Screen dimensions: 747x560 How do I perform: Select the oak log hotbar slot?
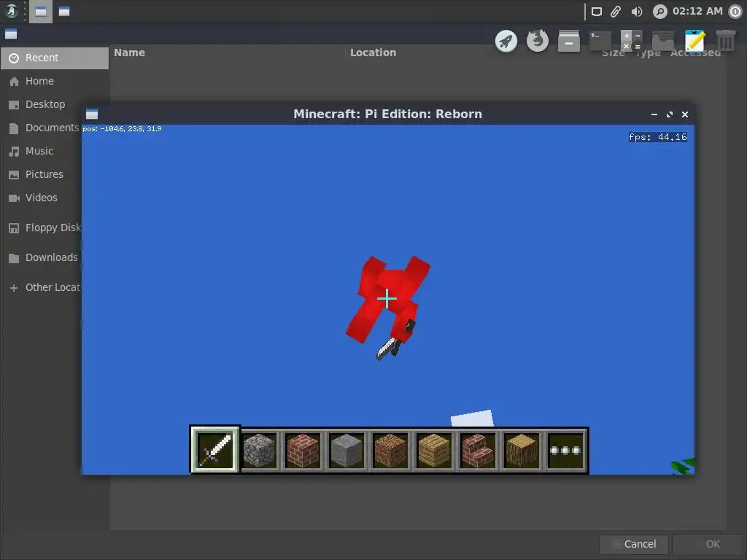522,450
